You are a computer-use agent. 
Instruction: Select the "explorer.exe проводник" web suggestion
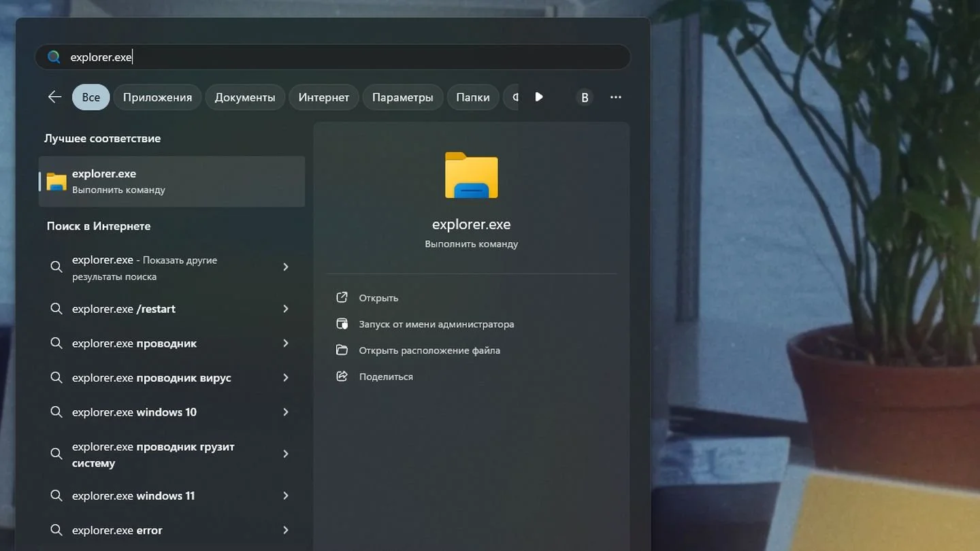[x=171, y=344]
